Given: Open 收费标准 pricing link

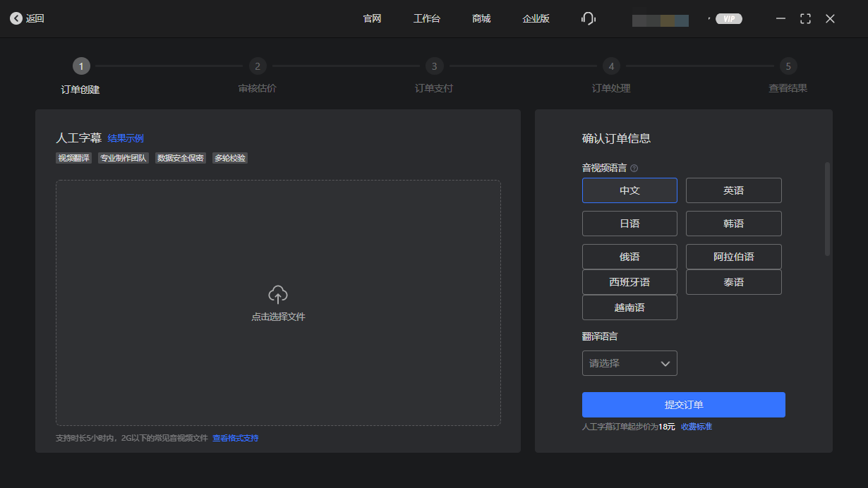Looking at the screenshot, I should point(697,427).
